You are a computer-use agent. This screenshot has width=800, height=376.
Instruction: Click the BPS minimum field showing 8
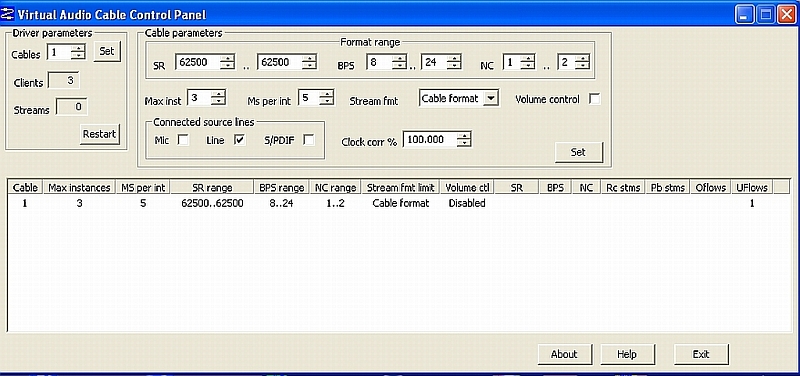pos(379,62)
